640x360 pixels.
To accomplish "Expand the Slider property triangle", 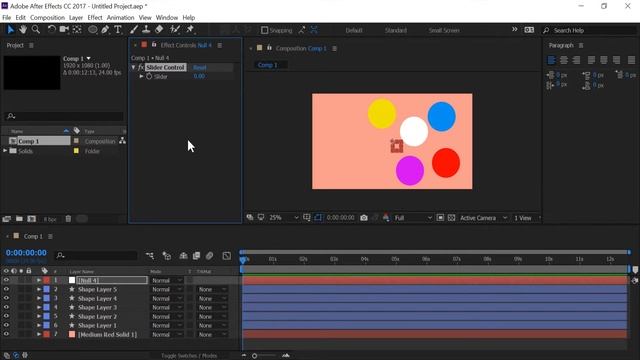I will coord(142,76).
